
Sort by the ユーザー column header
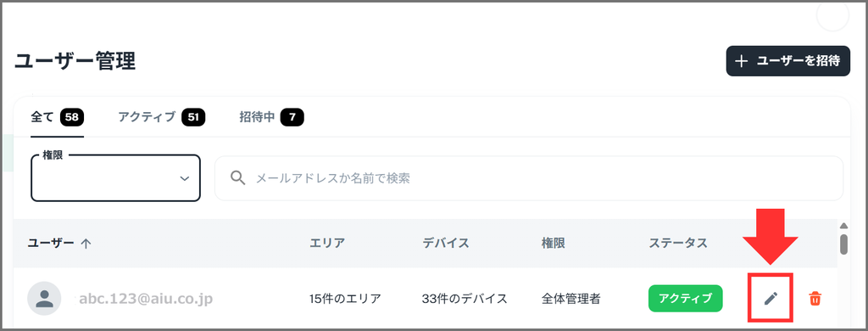51,243
